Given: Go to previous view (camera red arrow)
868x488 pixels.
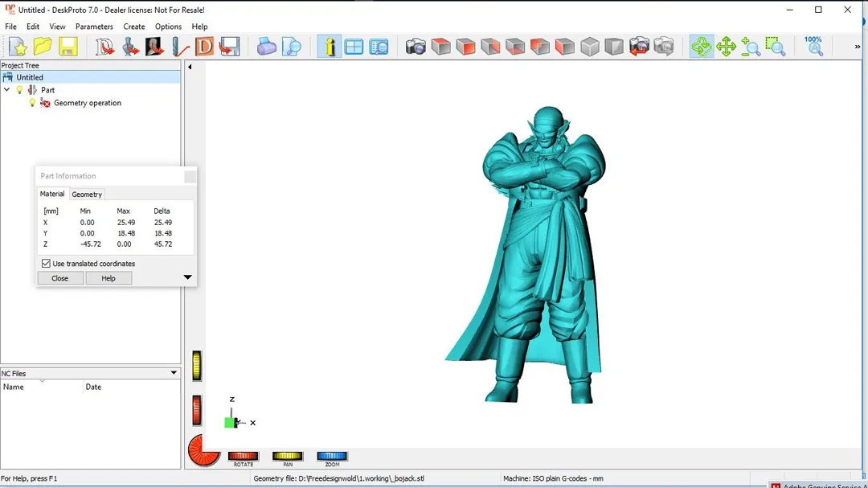Looking at the screenshot, I should click(639, 47).
